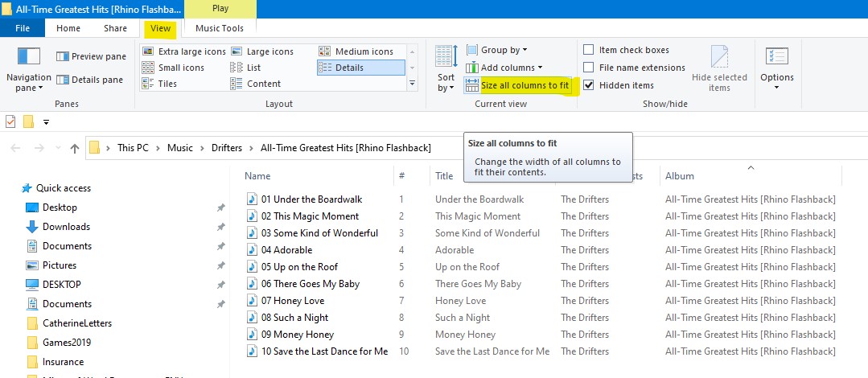Open the Music Tools tab
The width and height of the screenshot is (868, 378).
point(220,28)
